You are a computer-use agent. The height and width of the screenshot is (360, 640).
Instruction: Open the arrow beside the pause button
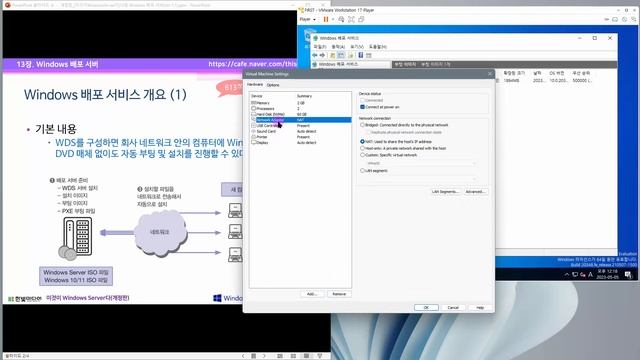pos(333,19)
